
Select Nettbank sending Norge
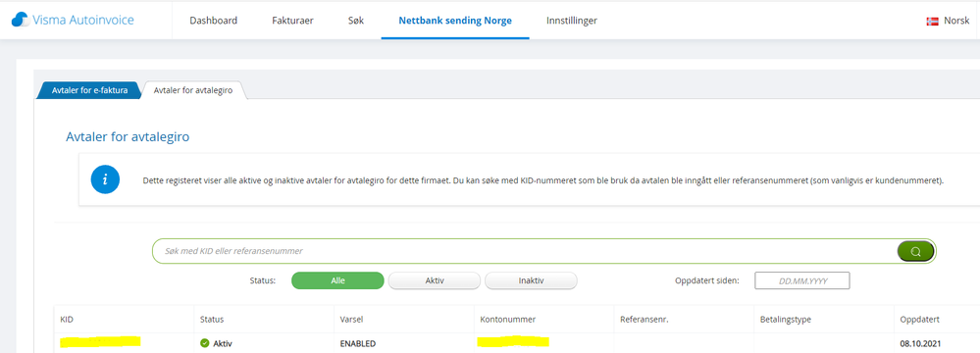455,20
